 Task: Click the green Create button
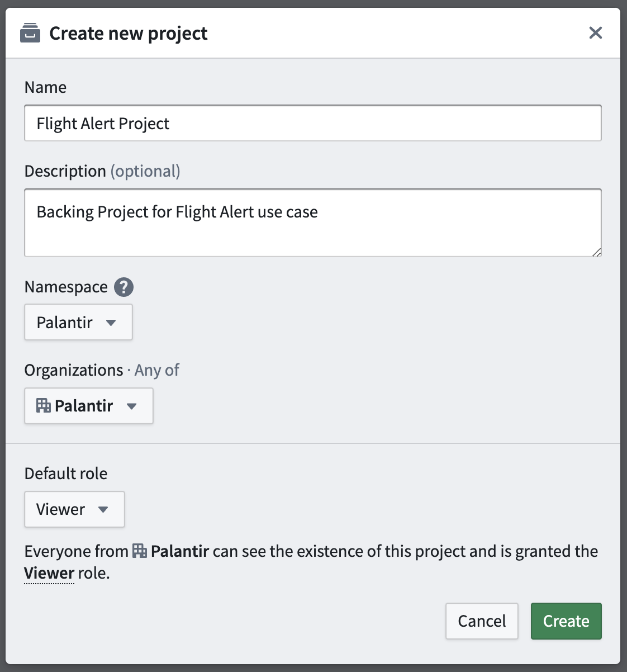click(x=566, y=621)
